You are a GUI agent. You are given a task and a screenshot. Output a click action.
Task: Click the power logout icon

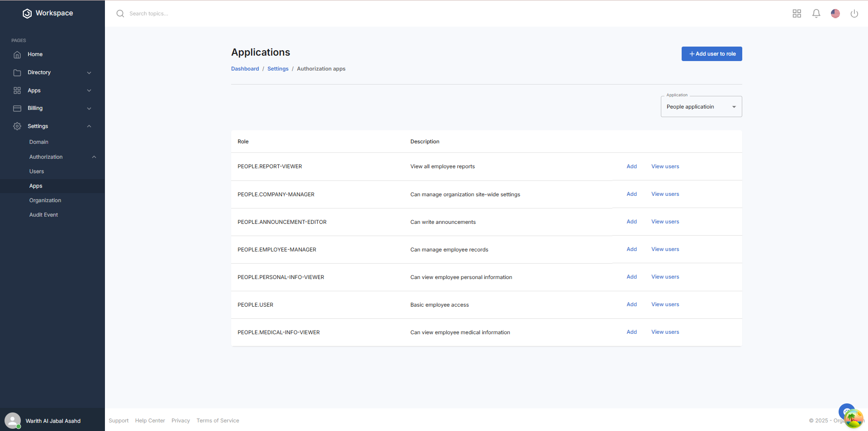[x=854, y=14]
